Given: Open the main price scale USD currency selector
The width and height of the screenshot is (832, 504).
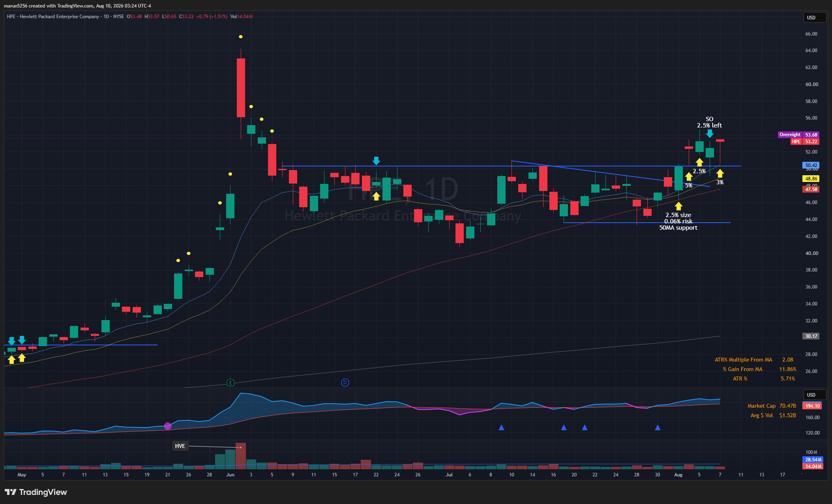Looking at the screenshot, I should 815,17.
